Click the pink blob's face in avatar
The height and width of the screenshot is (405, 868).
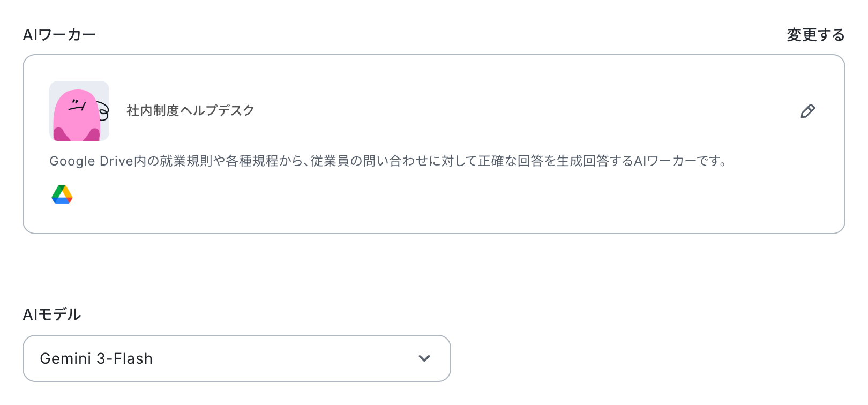78,105
